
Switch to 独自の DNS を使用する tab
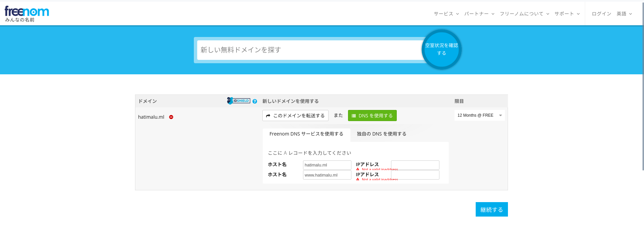382,134
